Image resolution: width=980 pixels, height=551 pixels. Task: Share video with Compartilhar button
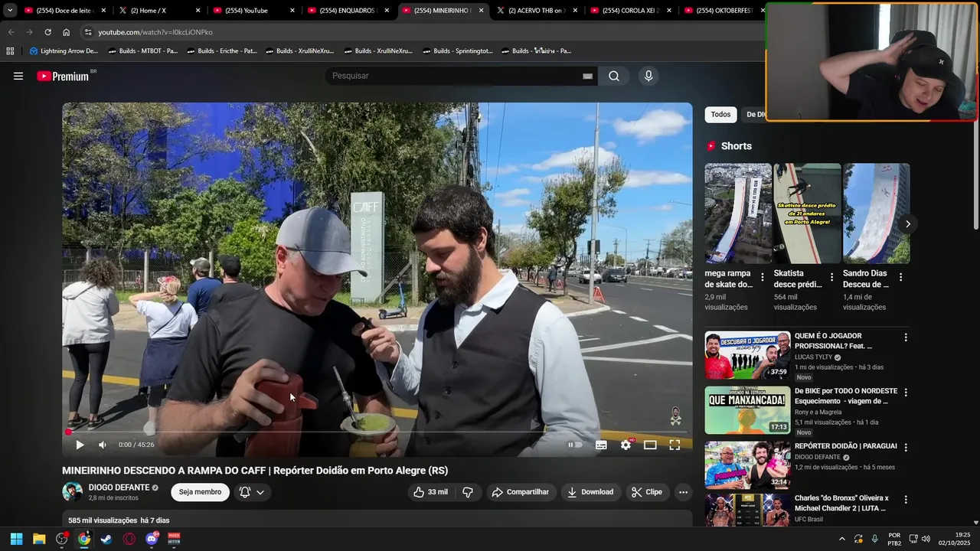click(521, 492)
